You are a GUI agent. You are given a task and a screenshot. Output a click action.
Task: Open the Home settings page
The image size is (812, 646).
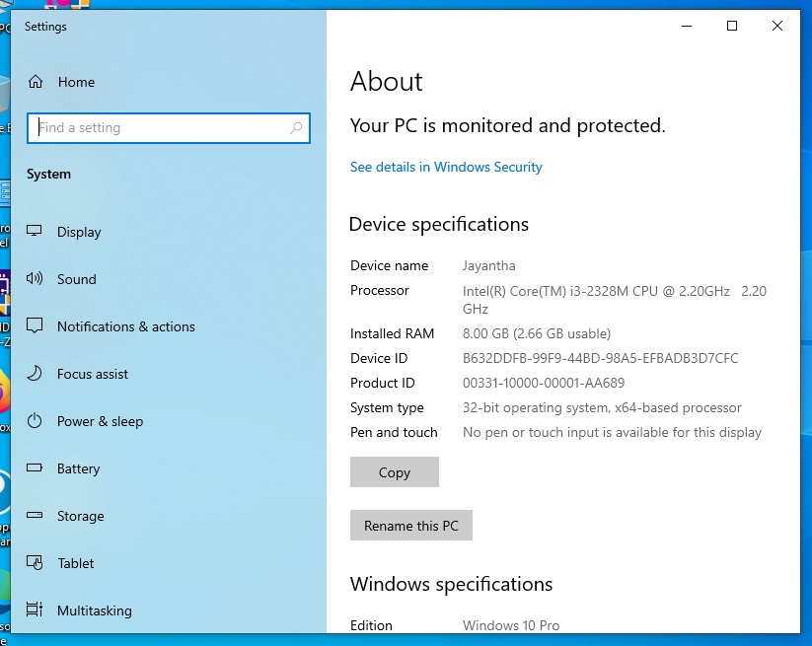[76, 82]
